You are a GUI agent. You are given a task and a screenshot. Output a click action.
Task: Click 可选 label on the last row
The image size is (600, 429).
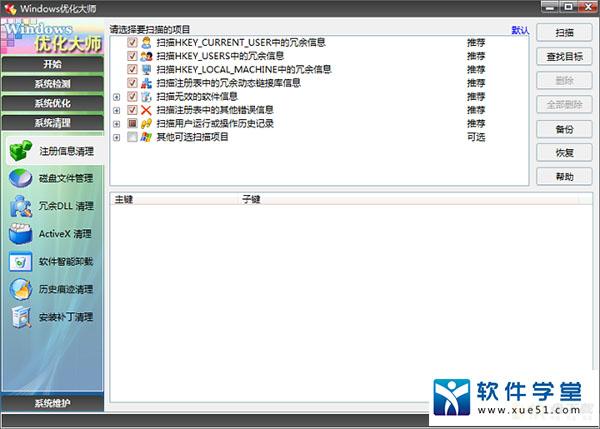click(476, 137)
